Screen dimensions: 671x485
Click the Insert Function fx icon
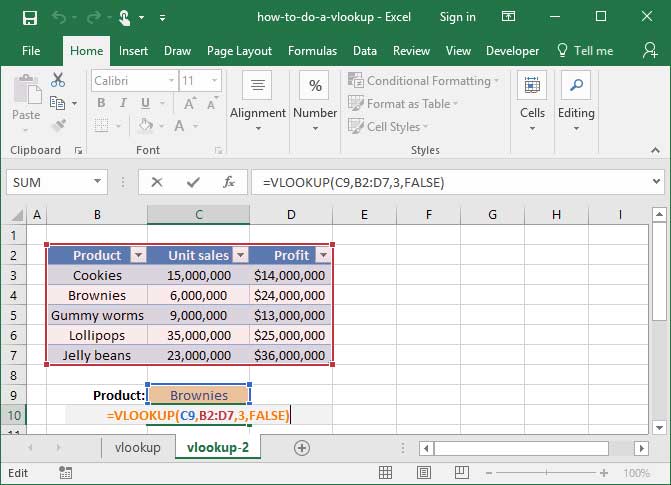point(229,182)
